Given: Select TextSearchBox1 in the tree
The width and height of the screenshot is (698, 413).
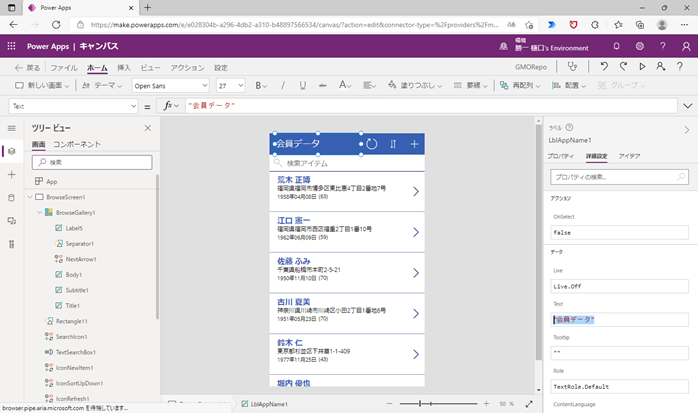Looking at the screenshot, I should click(76, 352).
